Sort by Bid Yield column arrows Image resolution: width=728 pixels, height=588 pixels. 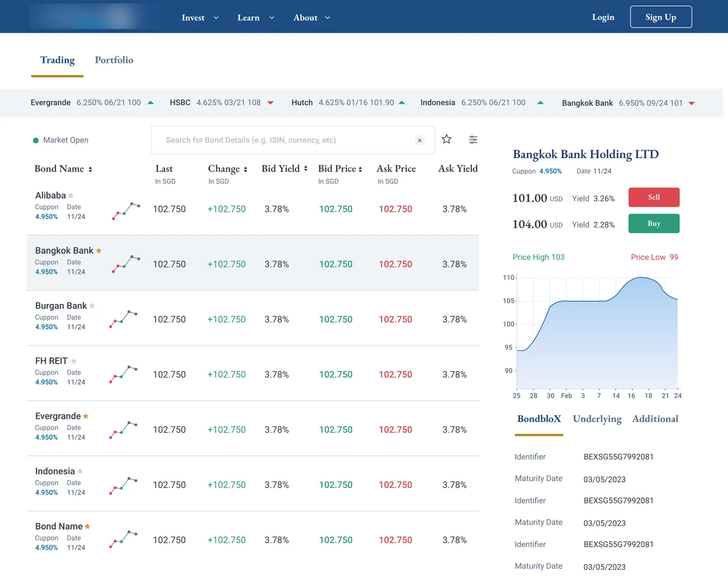(306, 169)
